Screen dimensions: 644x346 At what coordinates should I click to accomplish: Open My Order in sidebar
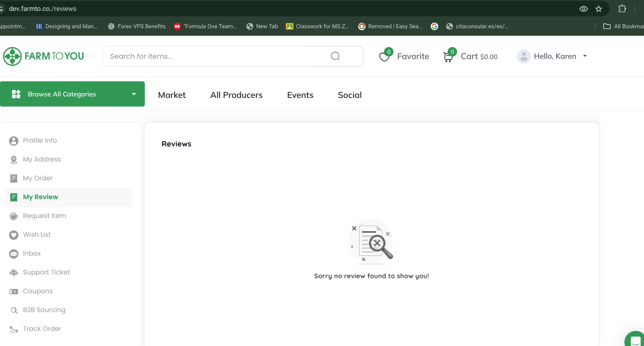coord(38,178)
